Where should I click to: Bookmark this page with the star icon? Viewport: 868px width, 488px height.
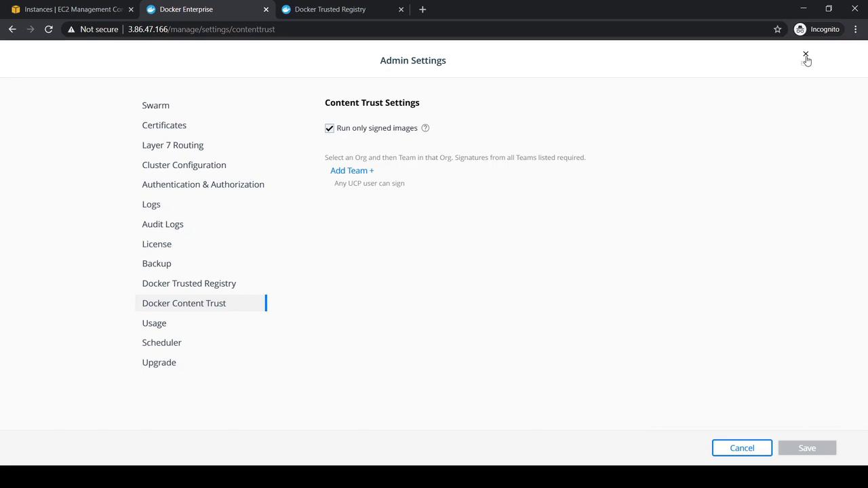click(777, 29)
